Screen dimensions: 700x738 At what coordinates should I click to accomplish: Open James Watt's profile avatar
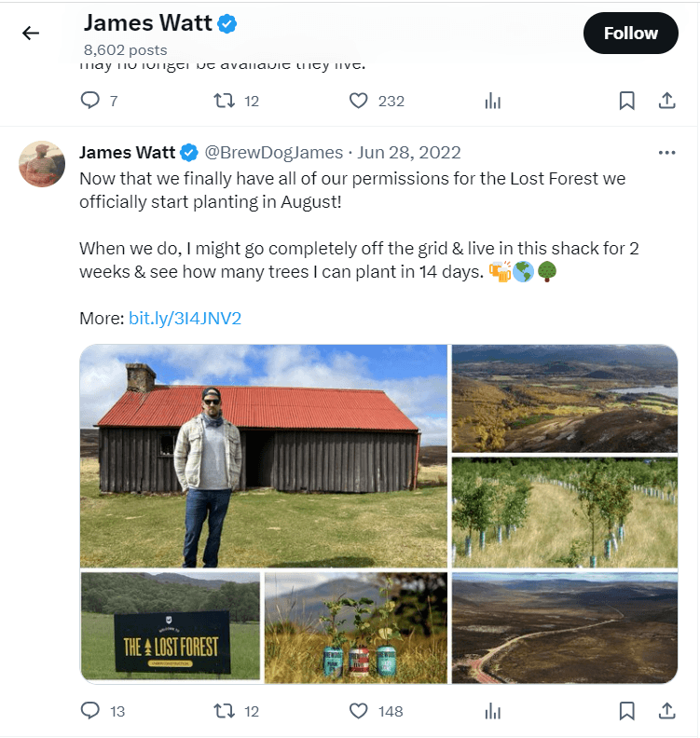coord(42,164)
